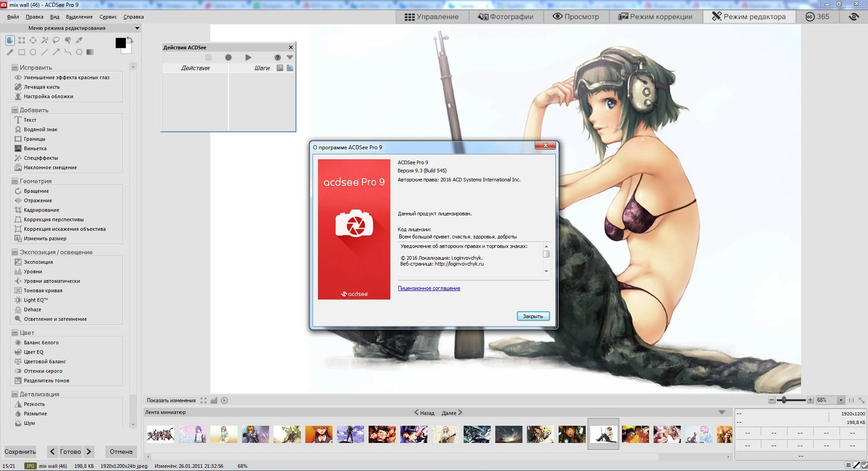Open the Правка menu
868x471 pixels.
click(x=34, y=17)
